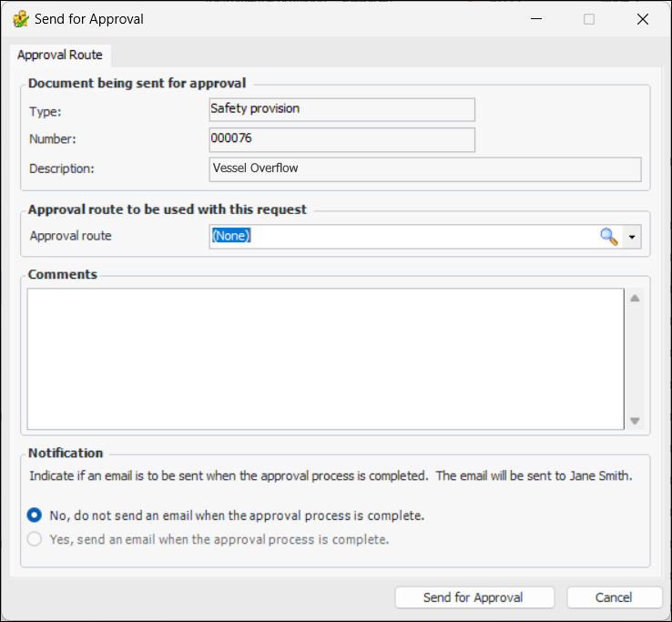
Task: Click the 'Send for Approval' title bar text
Action: click(89, 18)
